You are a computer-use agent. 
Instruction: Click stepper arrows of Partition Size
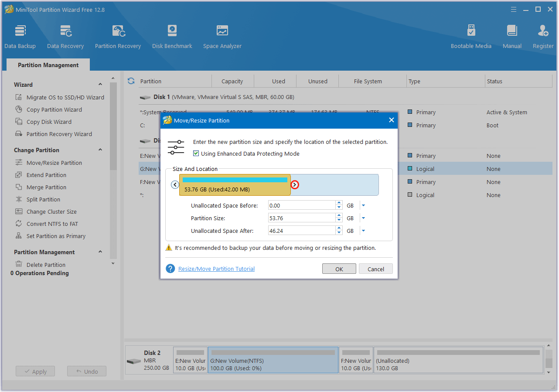[339, 218]
